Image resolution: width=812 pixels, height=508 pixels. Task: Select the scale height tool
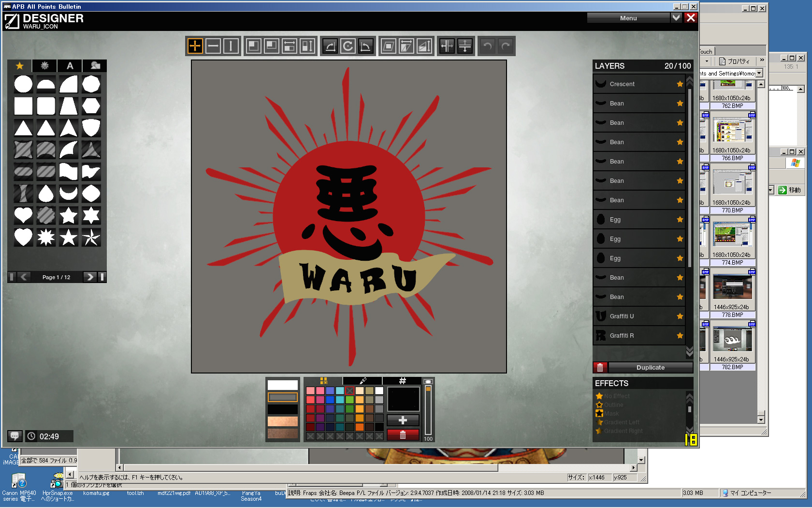(x=307, y=46)
